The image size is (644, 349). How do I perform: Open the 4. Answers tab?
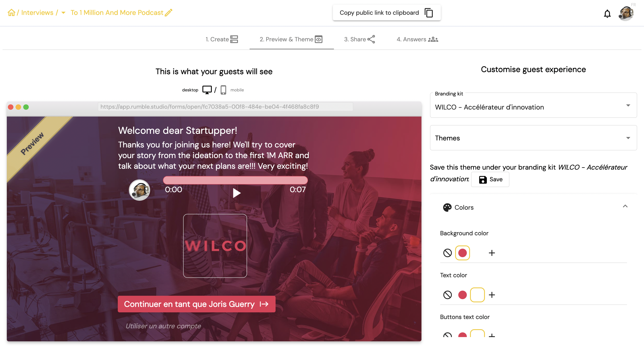pos(417,39)
